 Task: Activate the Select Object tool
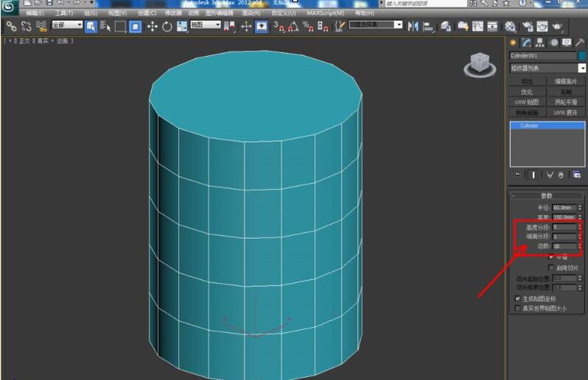point(91,27)
